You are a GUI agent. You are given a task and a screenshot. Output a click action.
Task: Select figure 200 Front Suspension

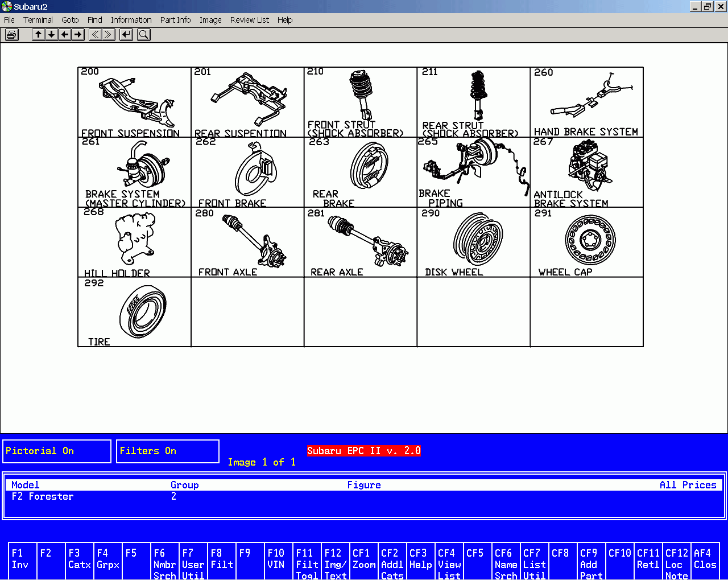(x=134, y=102)
